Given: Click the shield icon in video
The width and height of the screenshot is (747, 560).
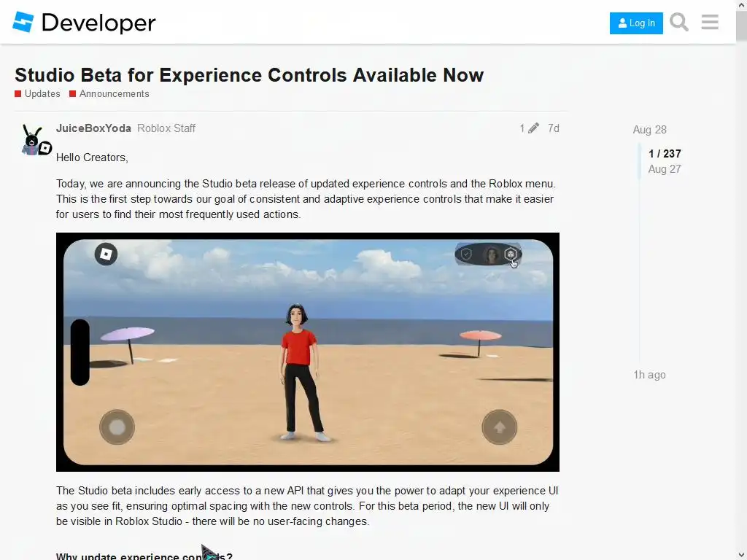Looking at the screenshot, I should coord(466,254).
